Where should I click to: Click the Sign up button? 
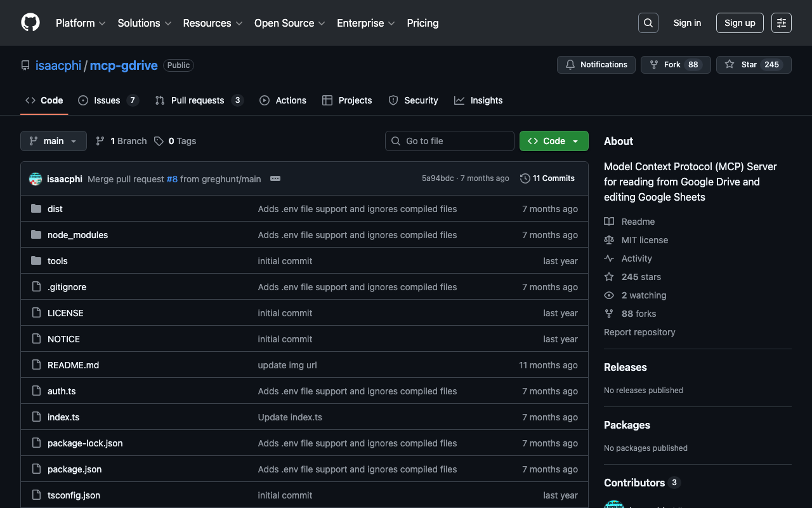pyautogui.click(x=740, y=23)
